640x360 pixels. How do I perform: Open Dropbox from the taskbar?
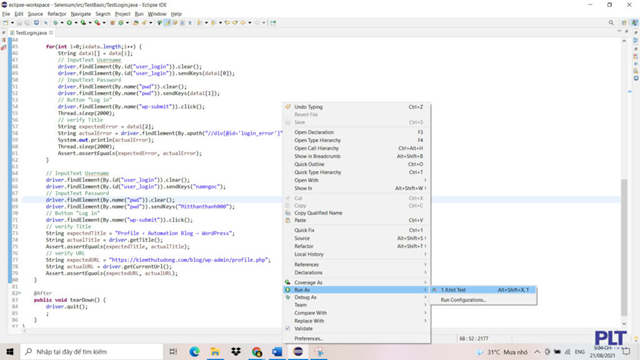click(236, 351)
